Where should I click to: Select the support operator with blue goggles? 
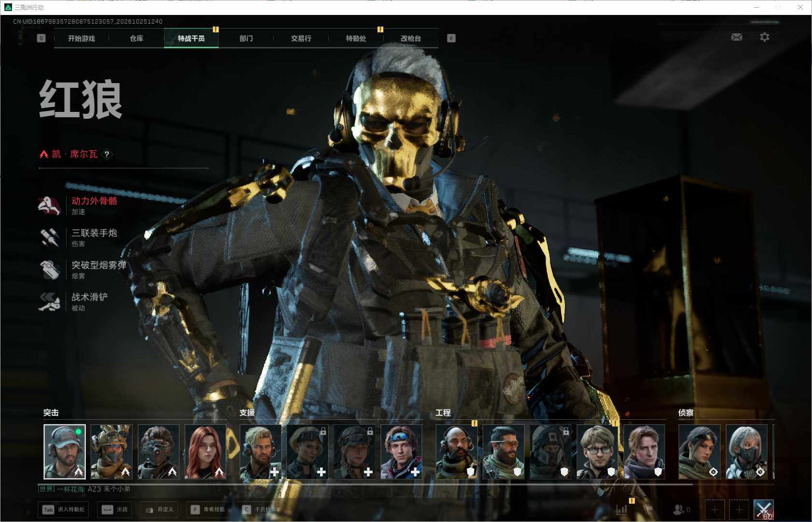[x=402, y=452]
